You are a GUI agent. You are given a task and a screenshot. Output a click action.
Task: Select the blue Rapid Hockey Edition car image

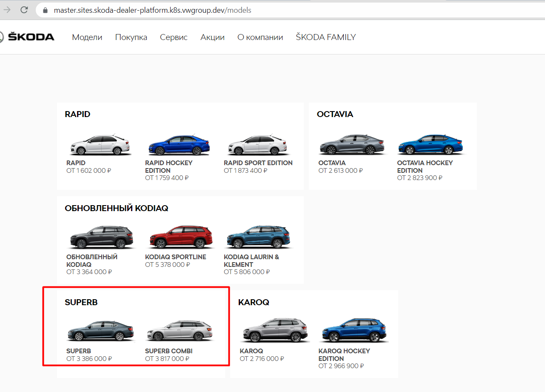pos(179,145)
